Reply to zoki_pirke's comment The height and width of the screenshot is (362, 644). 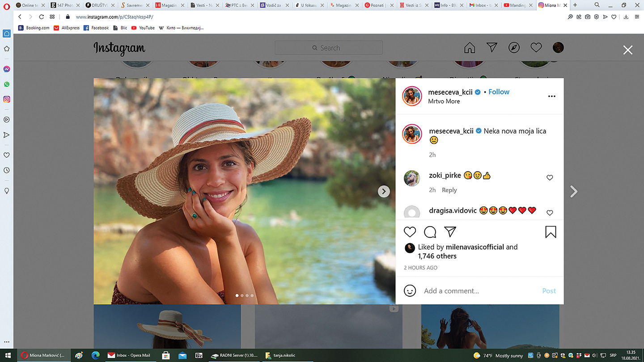pos(449,190)
